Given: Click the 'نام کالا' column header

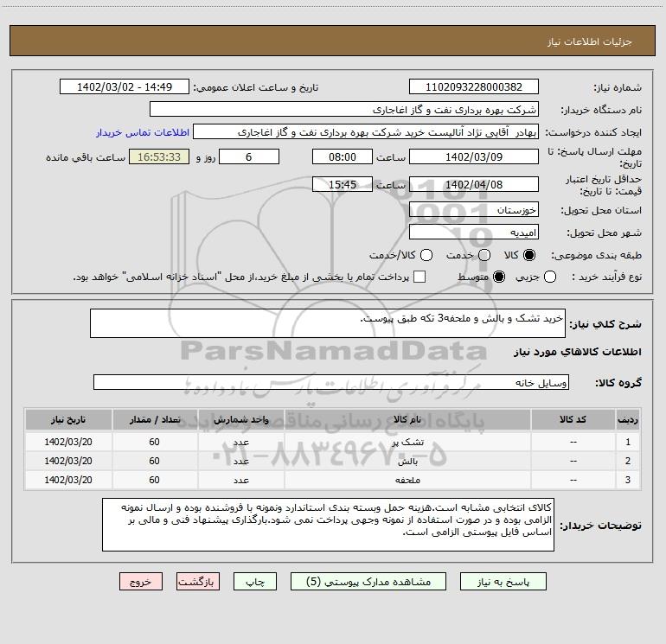Looking at the screenshot, I should click(407, 419).
